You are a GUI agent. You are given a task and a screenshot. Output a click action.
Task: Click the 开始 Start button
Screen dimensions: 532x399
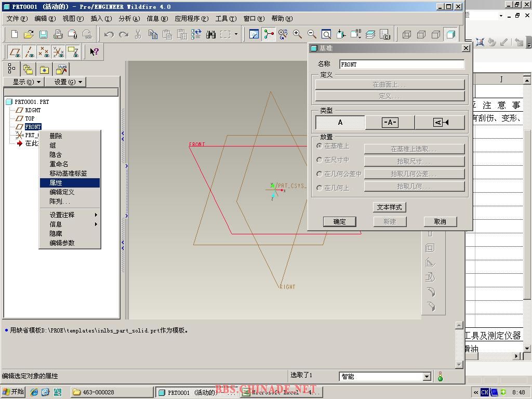coord(13,392)
